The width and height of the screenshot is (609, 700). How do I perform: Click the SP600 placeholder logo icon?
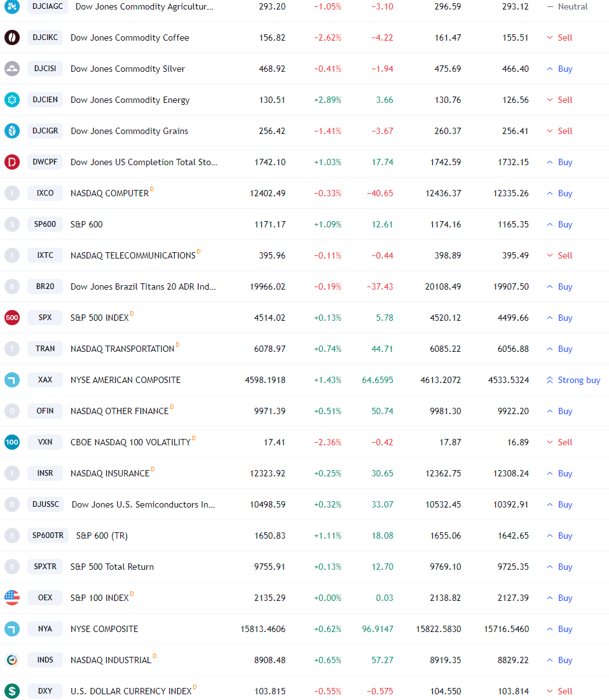[12, 224]
